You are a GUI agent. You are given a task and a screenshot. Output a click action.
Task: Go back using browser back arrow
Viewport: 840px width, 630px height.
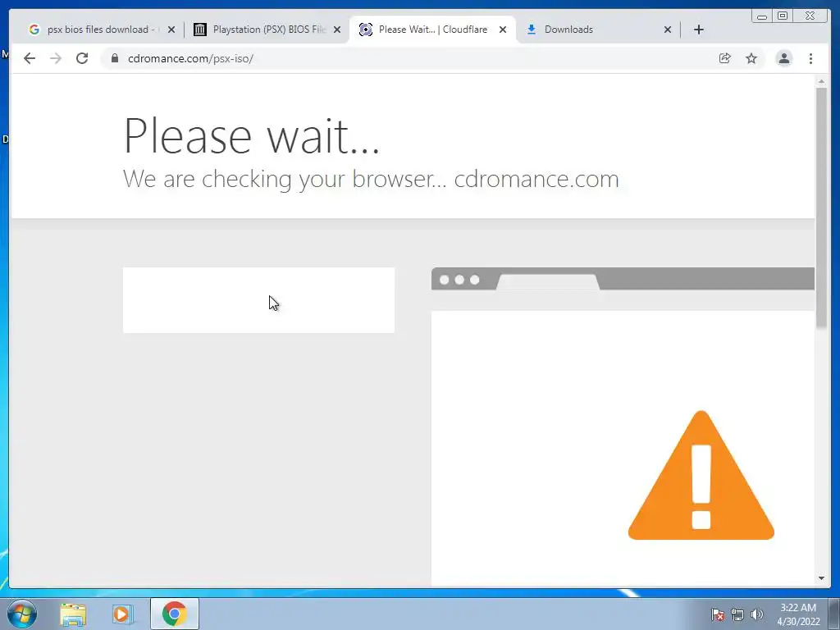point(30,58)
